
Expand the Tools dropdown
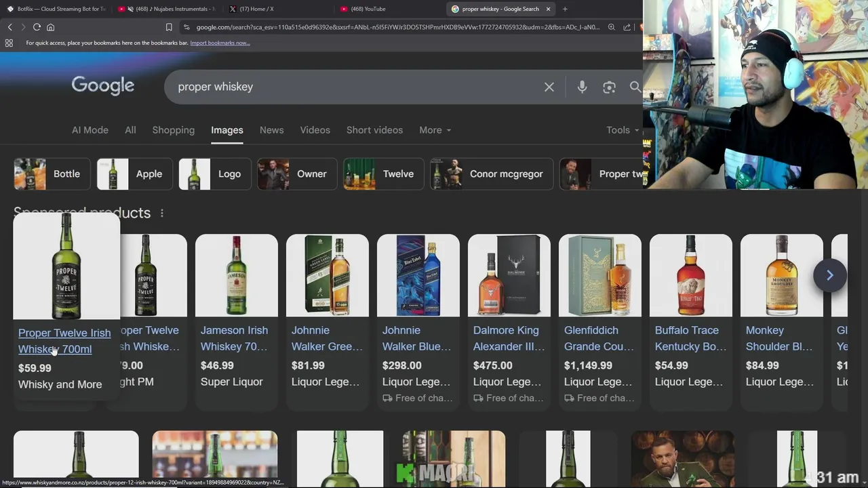623,130
